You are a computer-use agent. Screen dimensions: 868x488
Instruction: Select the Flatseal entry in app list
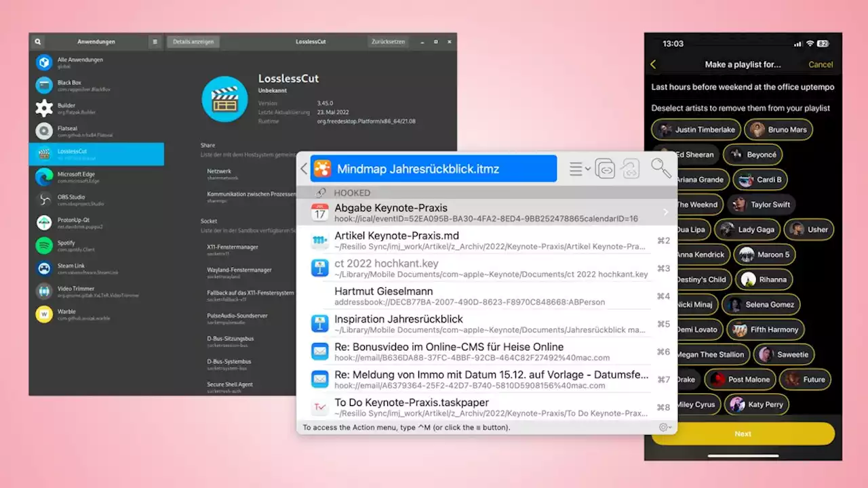(96, 131)
